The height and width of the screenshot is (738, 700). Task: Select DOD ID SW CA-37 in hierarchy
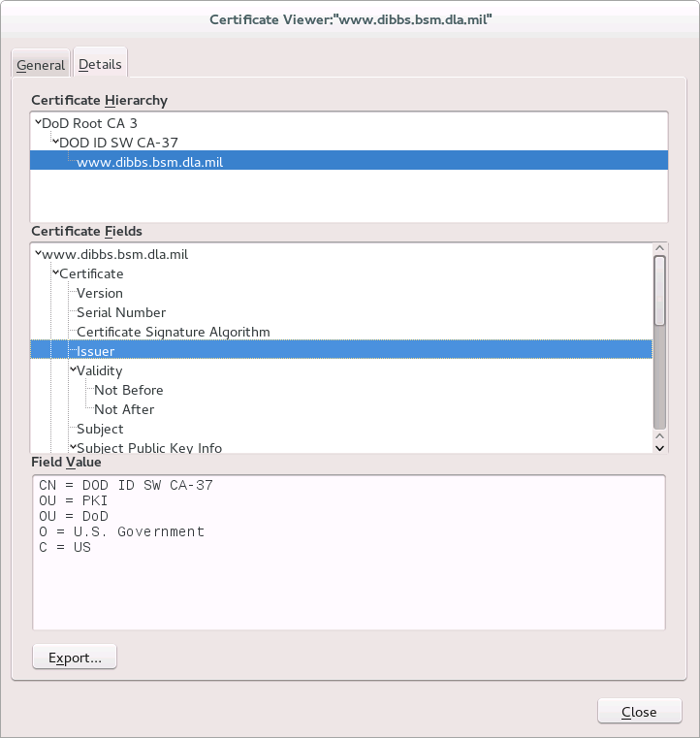pos(118,143)
